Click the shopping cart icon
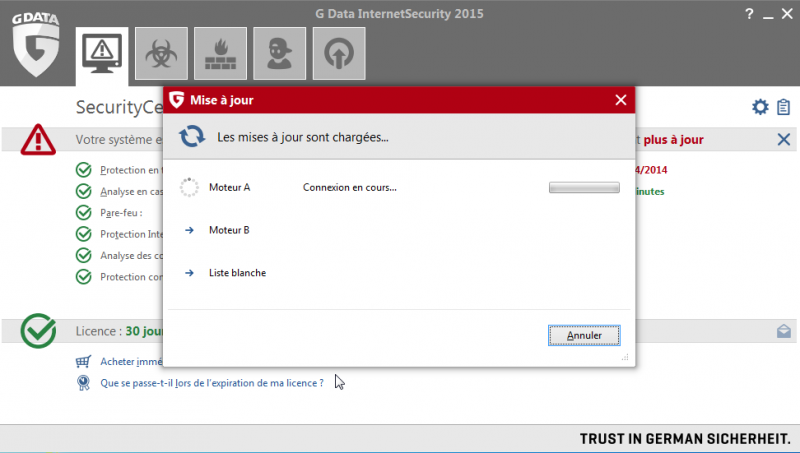This screenshot has height=453, width=800. pyautogui.click(x=83, y=361)
